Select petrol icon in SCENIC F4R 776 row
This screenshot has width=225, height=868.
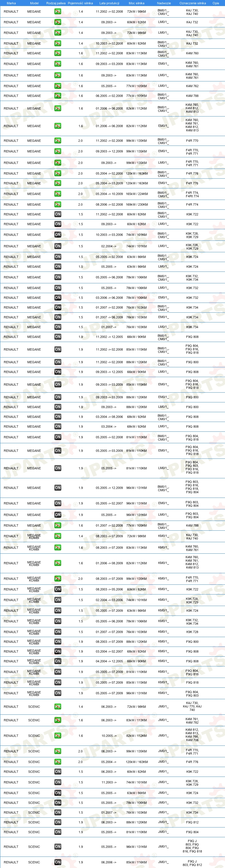(x=58, y=762)
